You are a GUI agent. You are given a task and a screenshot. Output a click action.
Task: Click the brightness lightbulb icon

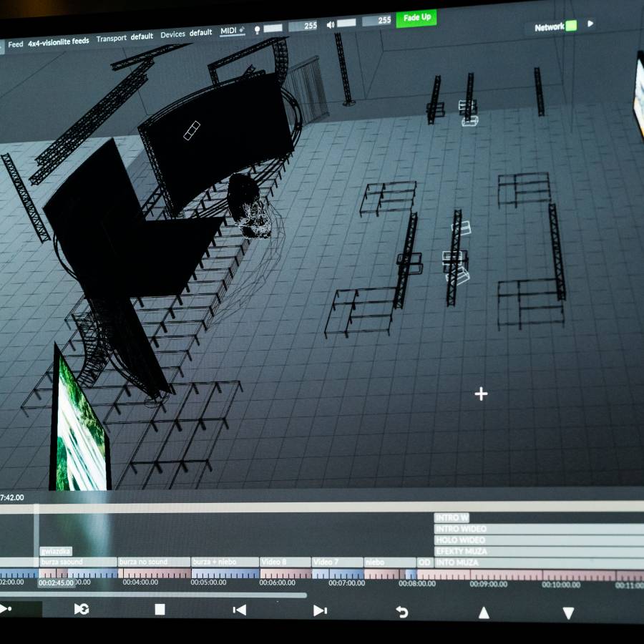pyautogui.click(x=257, y=29)
